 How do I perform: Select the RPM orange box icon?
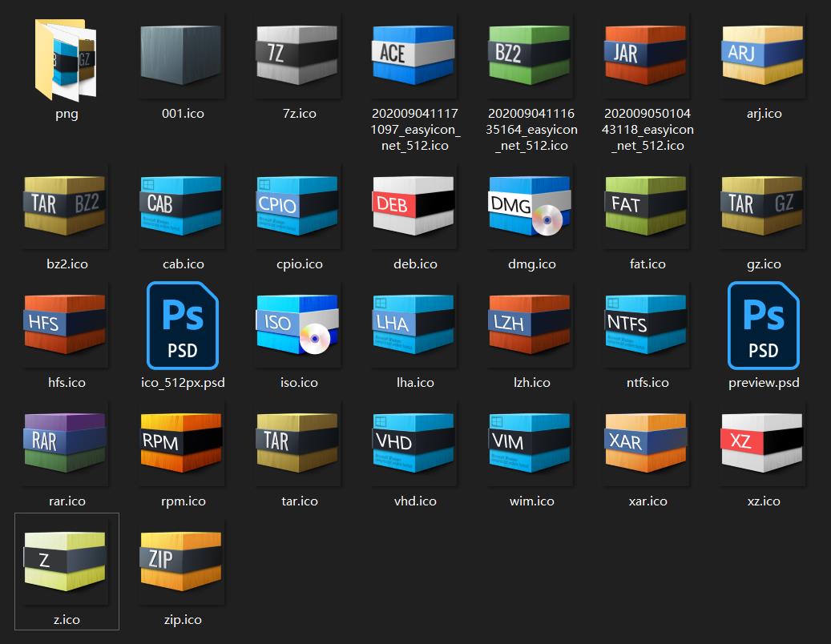pyautogui.click(x=181, y=443)
